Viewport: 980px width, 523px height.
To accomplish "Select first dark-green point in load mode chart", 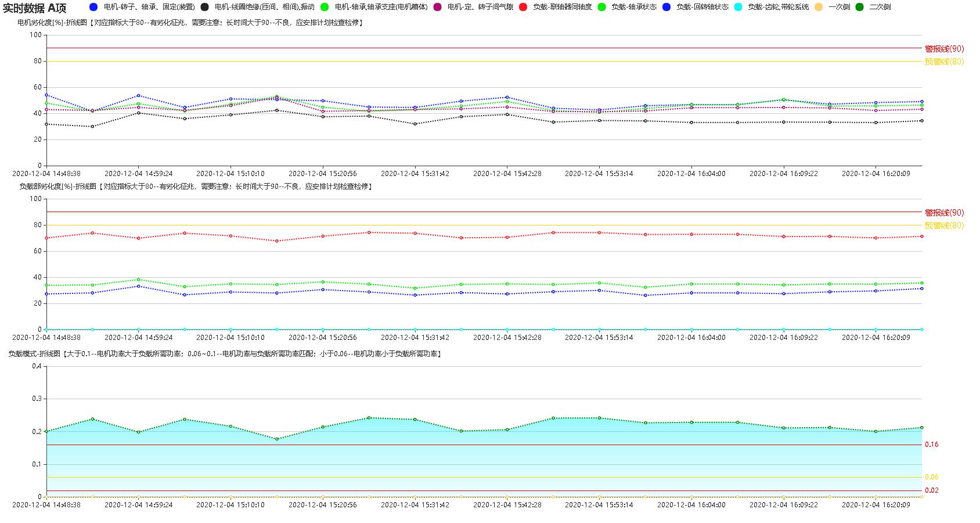I will [x=46, y=431].
